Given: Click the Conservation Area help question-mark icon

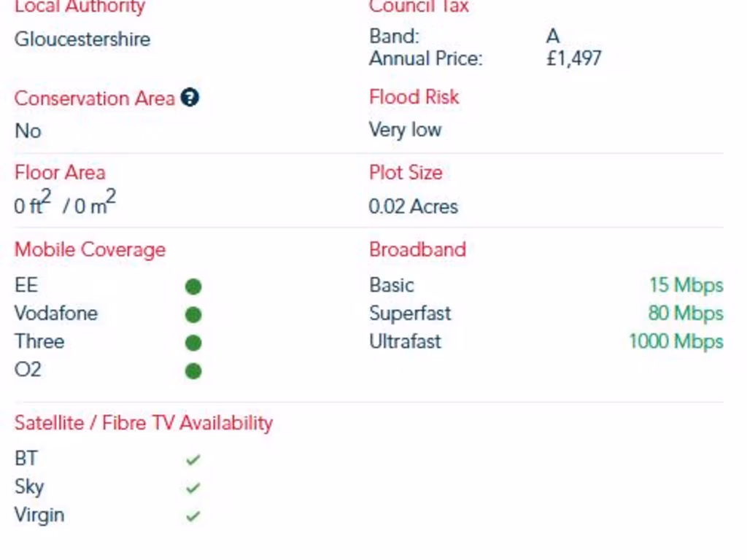Looking at the screenshot, I should [190, 98].
